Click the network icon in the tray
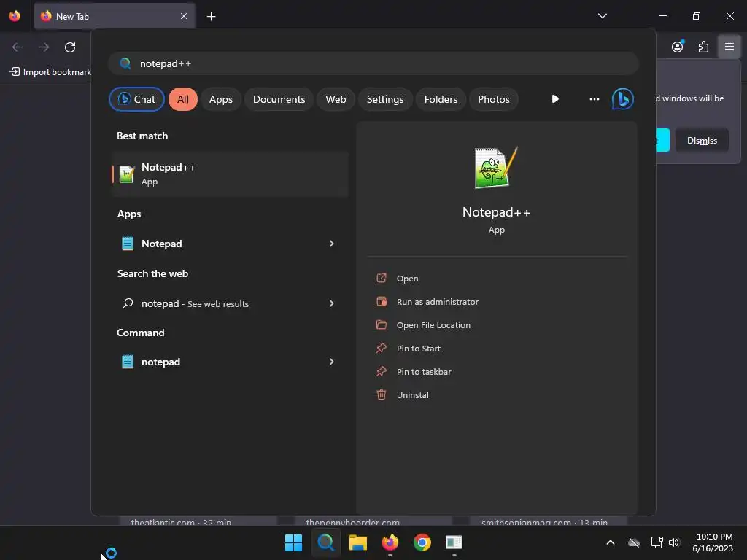Image resolution: width=747 pixels, height=560 pixels. (657, 542)
